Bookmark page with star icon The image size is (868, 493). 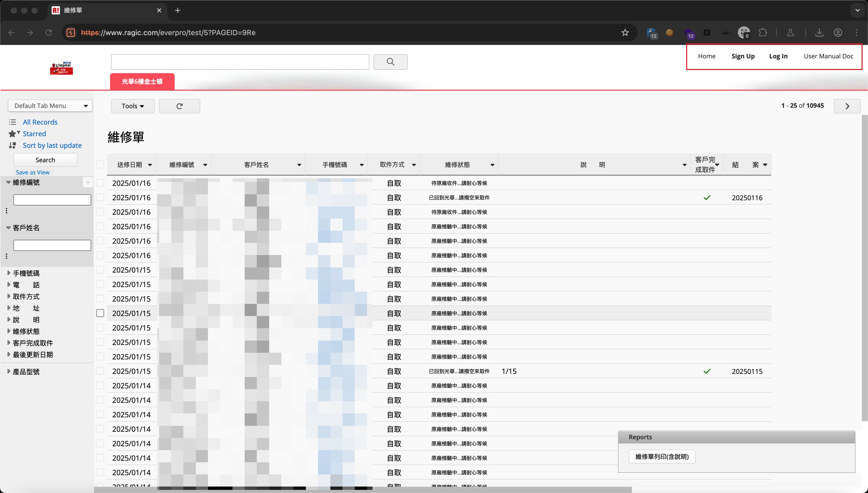click(625, 33)
